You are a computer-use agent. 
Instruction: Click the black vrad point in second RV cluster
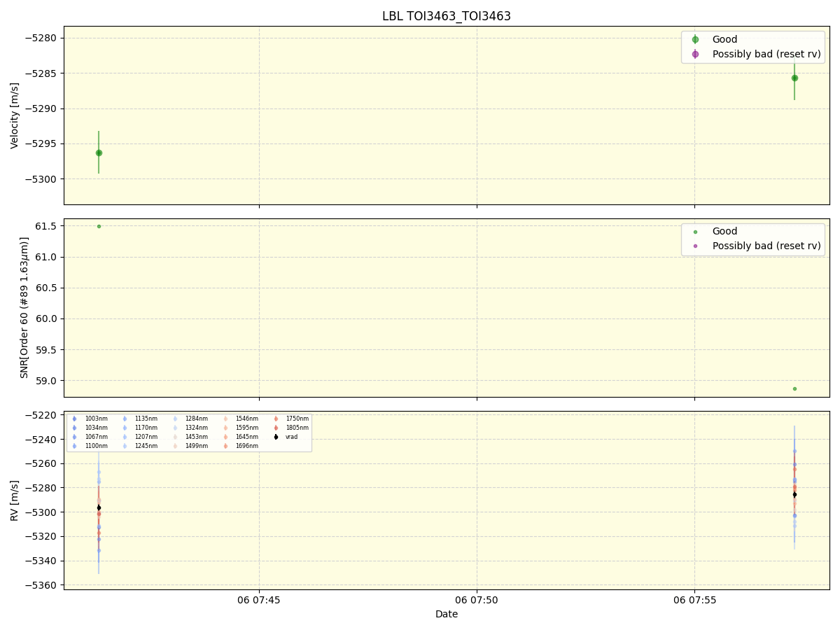(794, 494)
